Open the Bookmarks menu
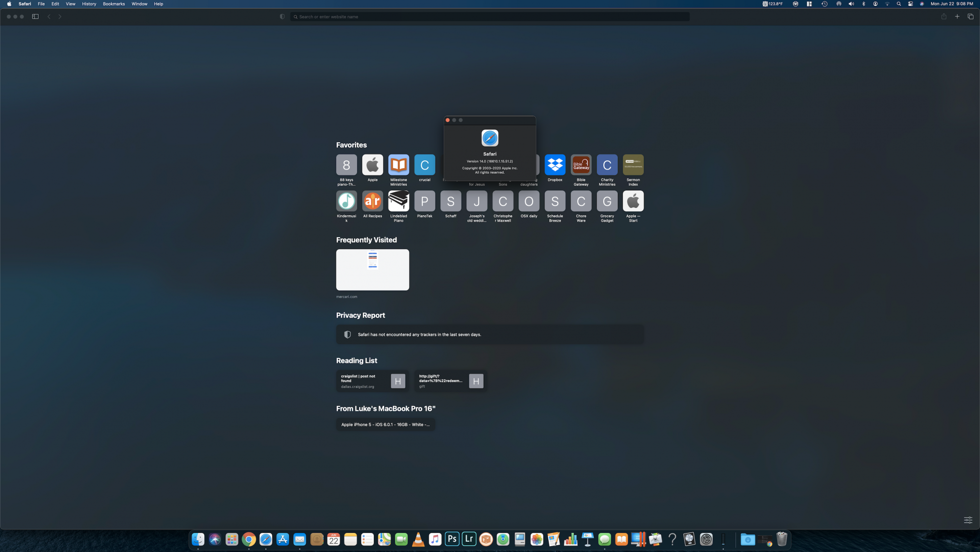The image size is (980, 552). (114, 4)
